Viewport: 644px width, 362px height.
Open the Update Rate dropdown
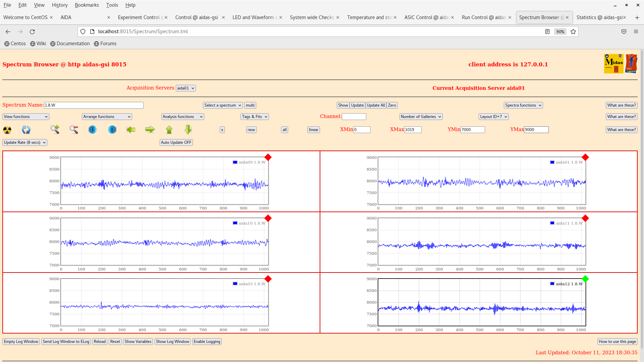click(x=25, y=142)
